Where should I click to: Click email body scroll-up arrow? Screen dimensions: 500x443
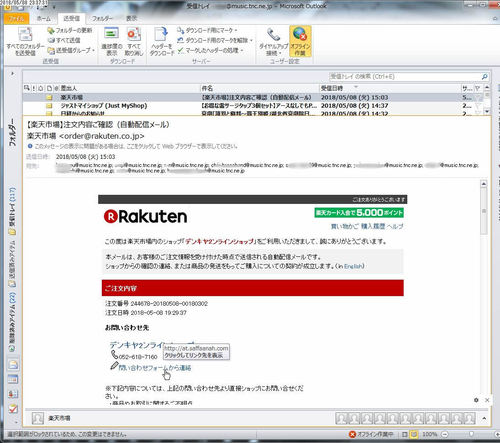coord(484,184)
